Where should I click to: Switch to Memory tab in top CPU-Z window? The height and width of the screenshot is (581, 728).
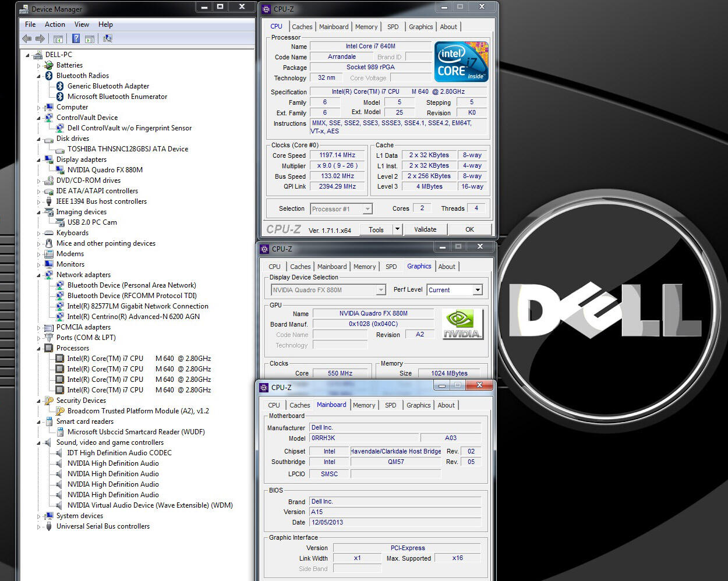pyautogui.click(x=366, y=27)
